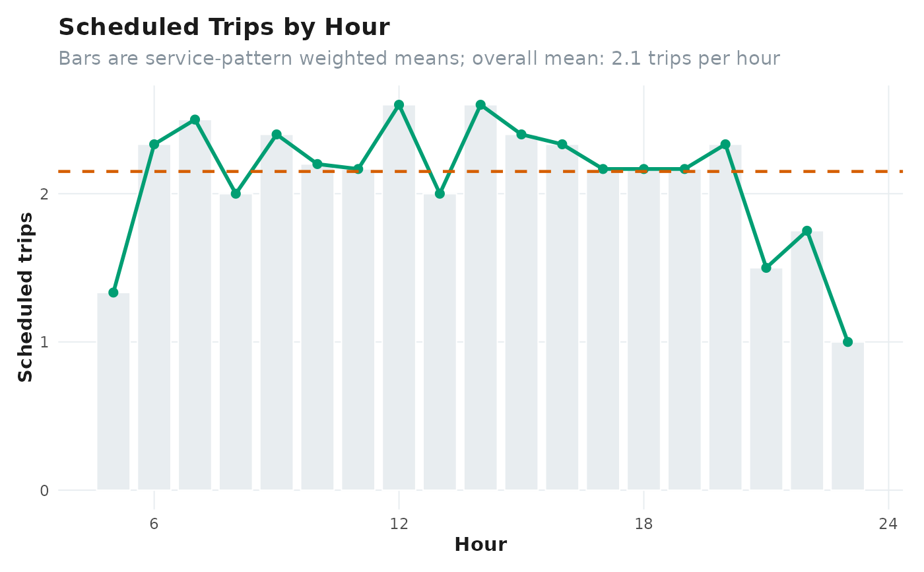The height and width of the screenshot is (572, 924).
Task: Click the data point at hour 21
Action: click(766, 268)
